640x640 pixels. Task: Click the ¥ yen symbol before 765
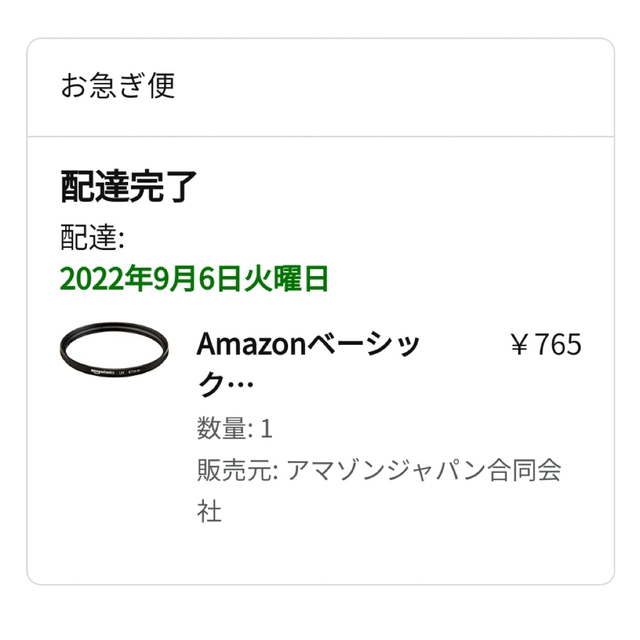520,344
